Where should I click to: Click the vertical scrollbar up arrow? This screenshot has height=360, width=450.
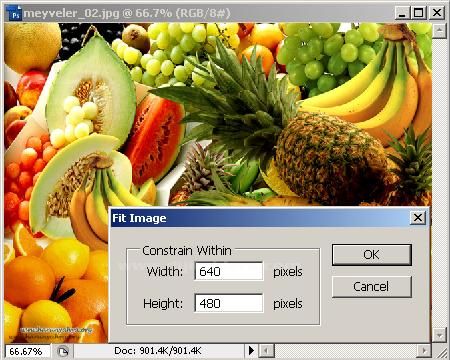439,31
